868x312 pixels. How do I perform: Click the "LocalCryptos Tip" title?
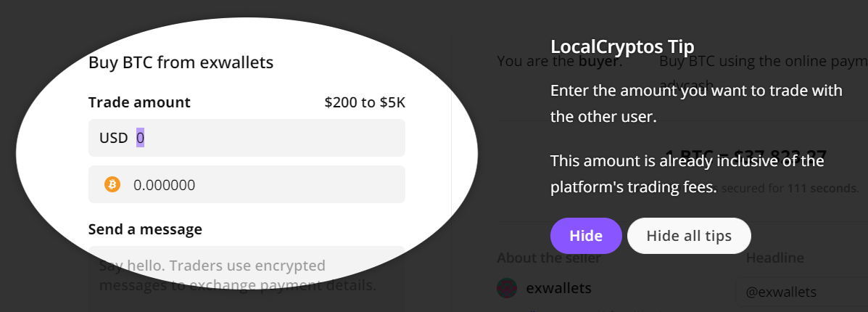[623, 46]
